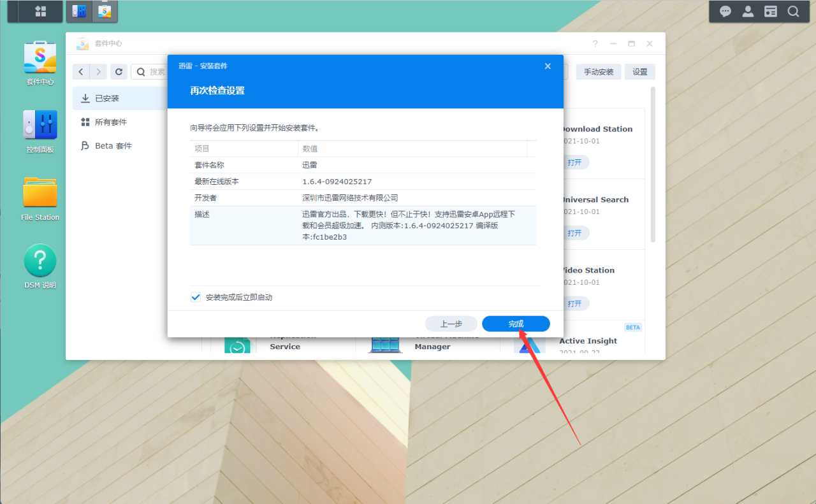Open Download Station via its 打开 button
The image size is (816, 504).
(574, 162)
